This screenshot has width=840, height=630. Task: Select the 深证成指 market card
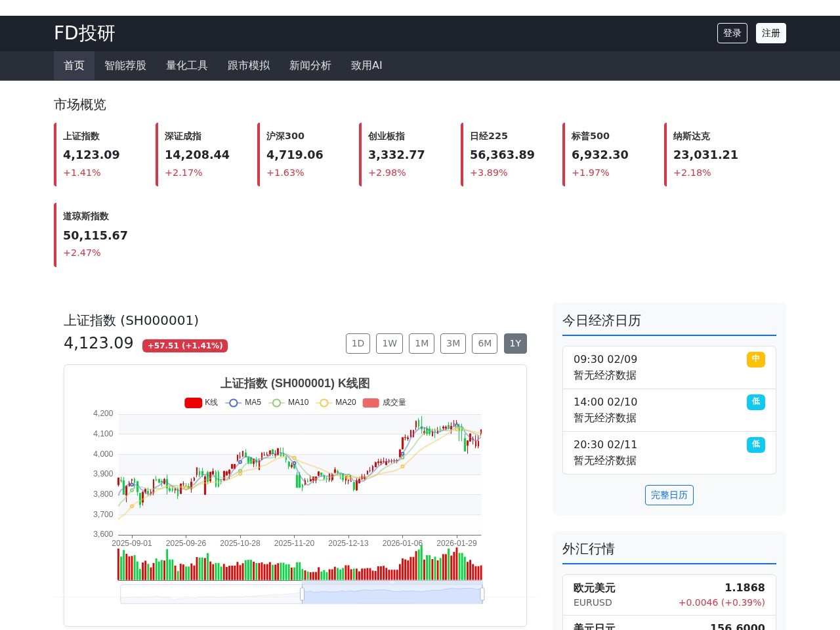(198, 154)
